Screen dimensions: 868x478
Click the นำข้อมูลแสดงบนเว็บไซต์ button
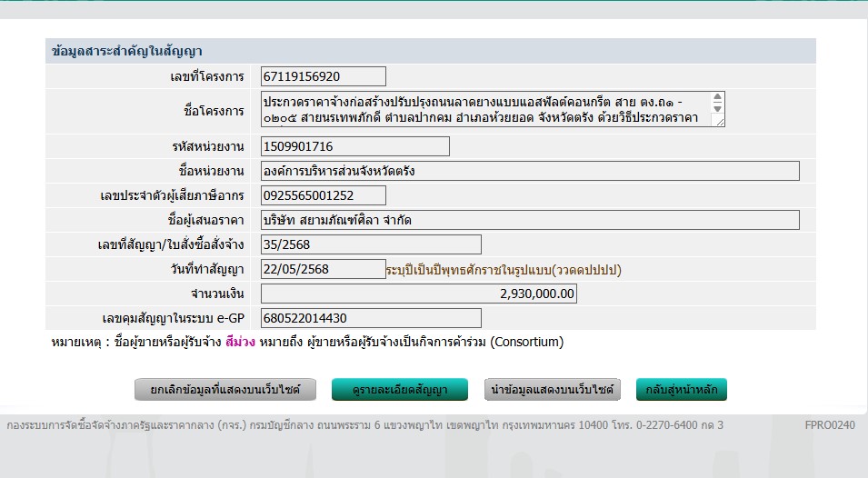click(552, 390)
